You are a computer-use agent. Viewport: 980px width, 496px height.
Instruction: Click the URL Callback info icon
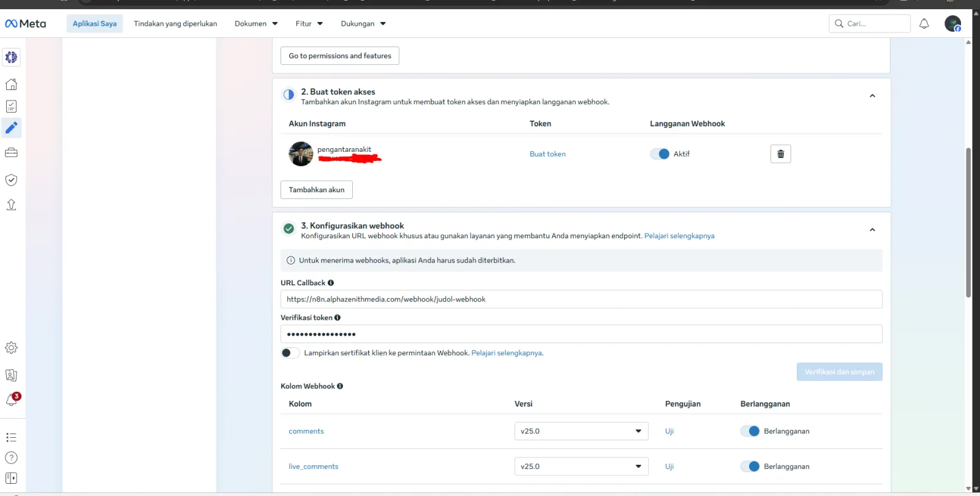pos(331,283)
